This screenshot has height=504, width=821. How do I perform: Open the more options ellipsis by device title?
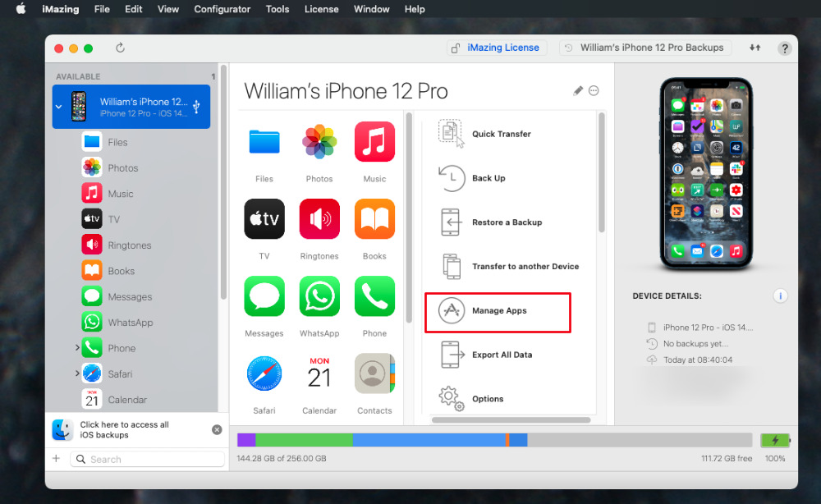pos(594,90)
